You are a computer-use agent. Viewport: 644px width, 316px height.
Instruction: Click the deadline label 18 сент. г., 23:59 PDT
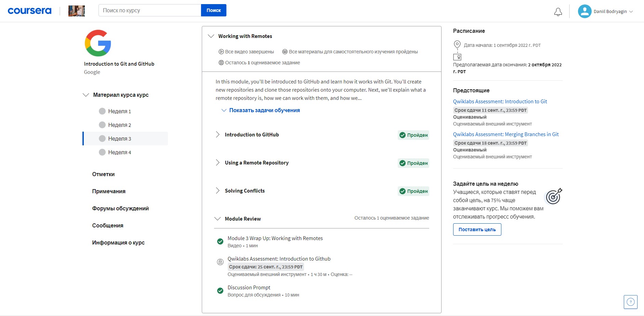[x=490, y=143]
